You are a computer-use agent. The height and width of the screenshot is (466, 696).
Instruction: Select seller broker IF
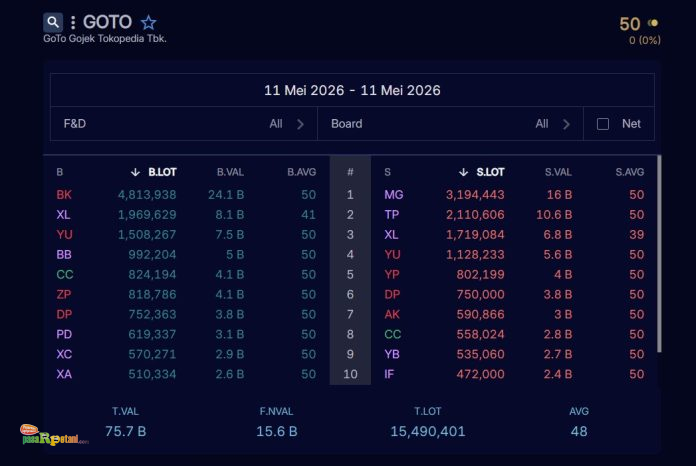(x=389, y=375)
